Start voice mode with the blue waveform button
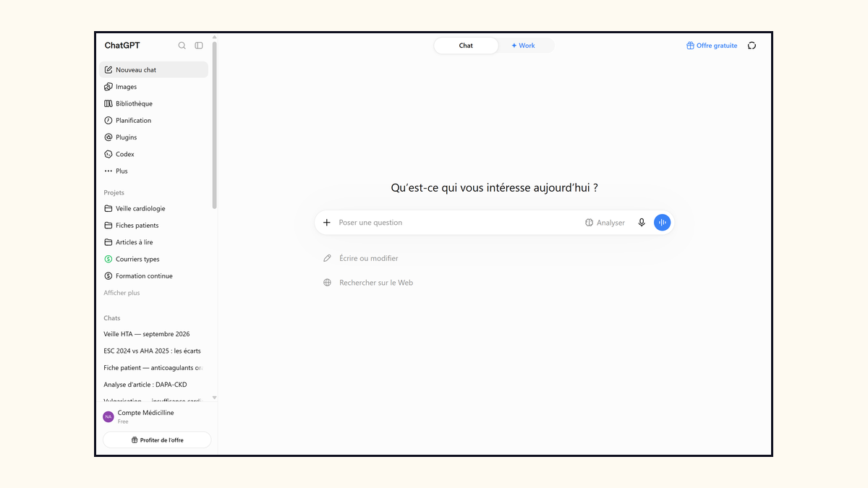 [663, 223]
